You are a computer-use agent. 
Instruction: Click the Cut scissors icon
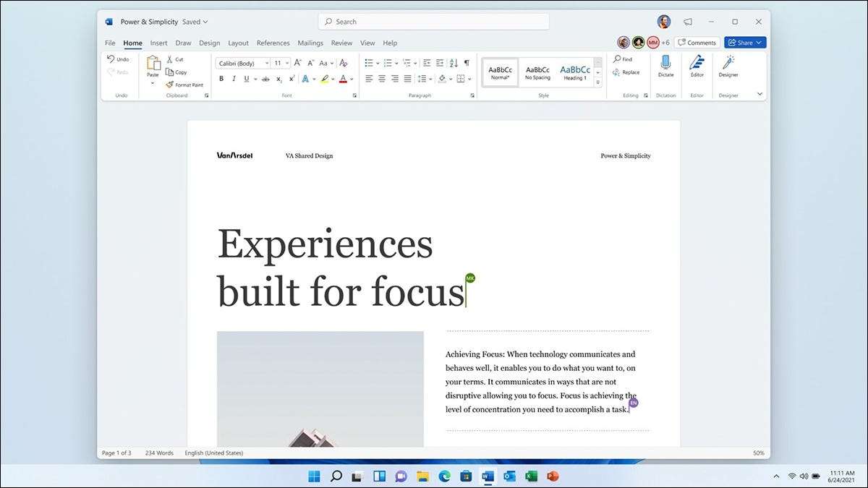(170, 59)
